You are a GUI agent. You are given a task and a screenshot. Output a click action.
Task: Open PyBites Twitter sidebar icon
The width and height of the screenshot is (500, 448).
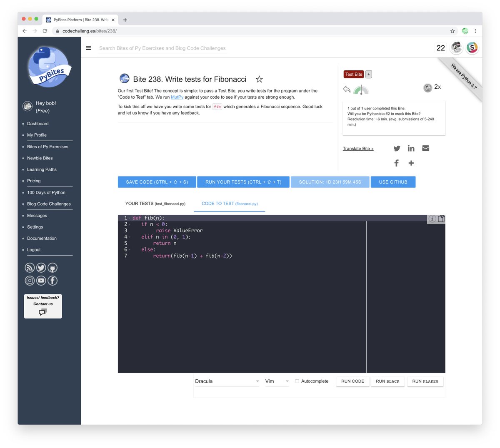(x=41, y=268)
